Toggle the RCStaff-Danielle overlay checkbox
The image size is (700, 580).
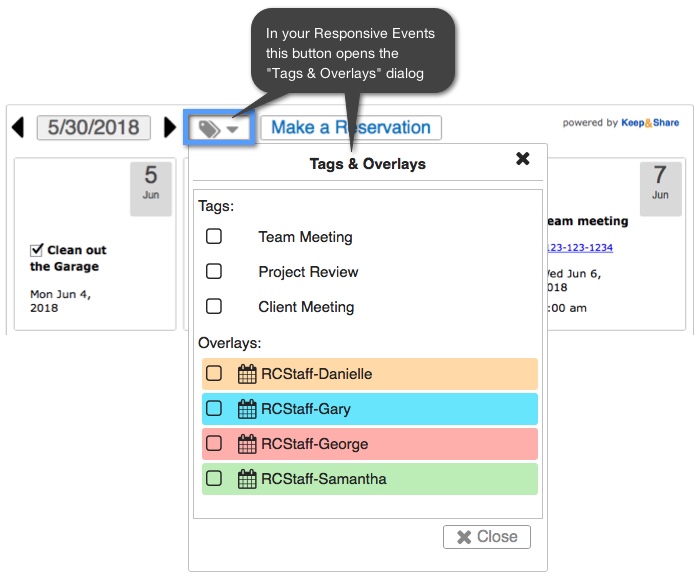[x=214, y=373]
